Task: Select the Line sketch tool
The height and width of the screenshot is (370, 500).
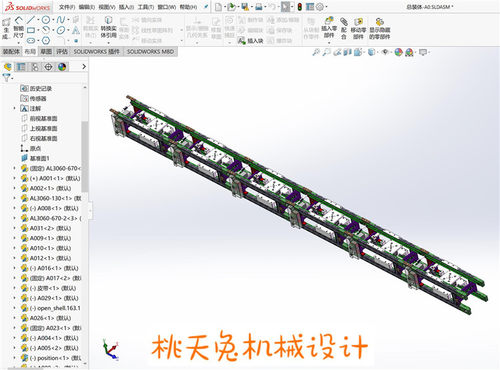Action: (x=31, y=20)
